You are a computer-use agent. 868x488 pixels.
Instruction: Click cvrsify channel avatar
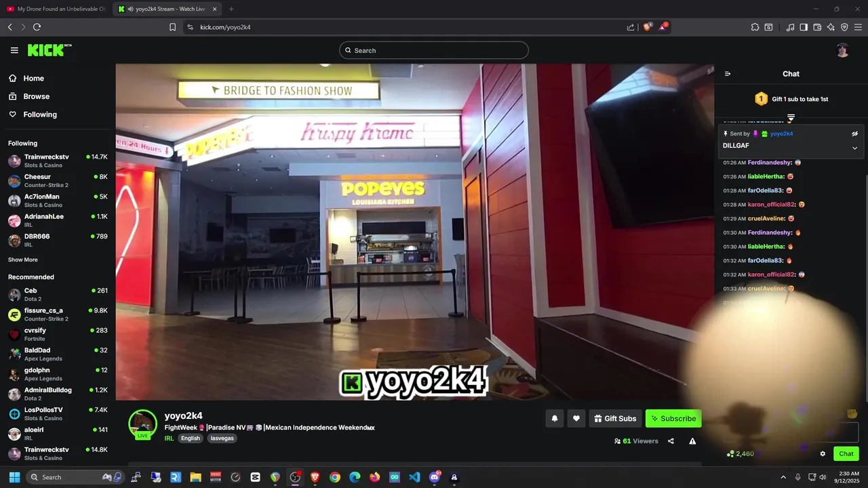[x=14, y=334]
